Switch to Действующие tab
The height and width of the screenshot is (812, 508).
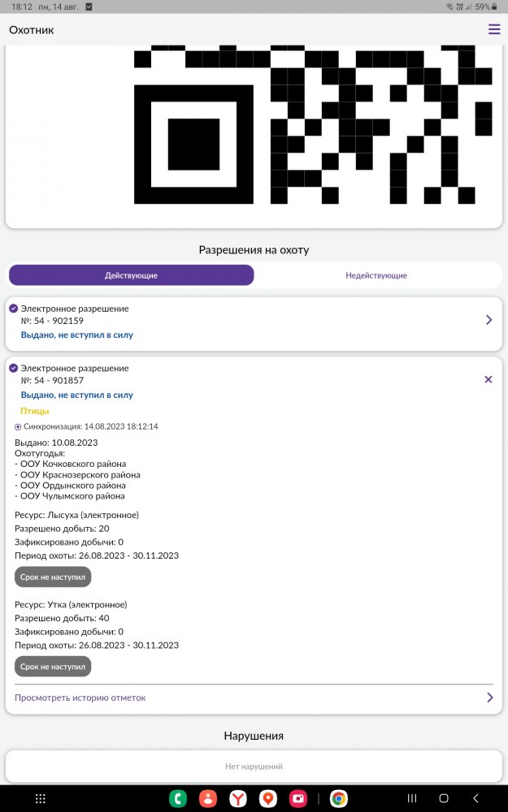click(131, 275)
